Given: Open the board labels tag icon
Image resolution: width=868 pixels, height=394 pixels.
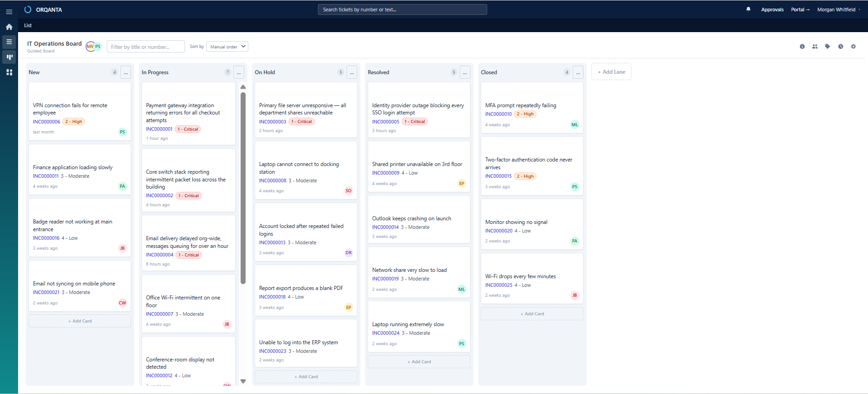Looking at the screenshot, I should tap(827, 47).
